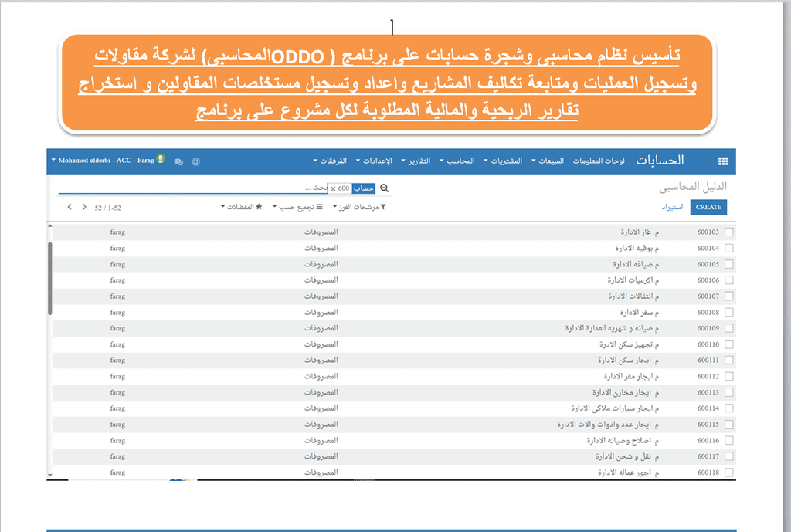Open account name م.اكرميات الادارة
The image size is (791, 532).
point(633,280)
